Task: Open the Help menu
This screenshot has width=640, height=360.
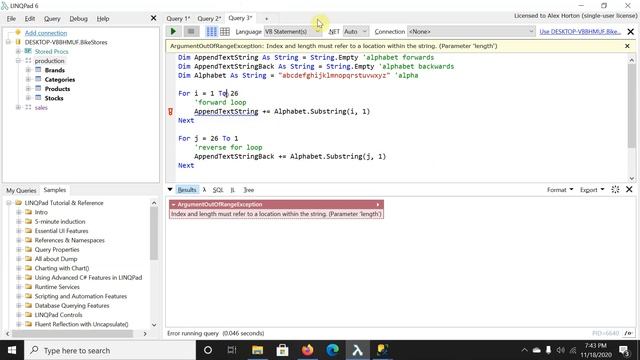Action: pos(103,18)
